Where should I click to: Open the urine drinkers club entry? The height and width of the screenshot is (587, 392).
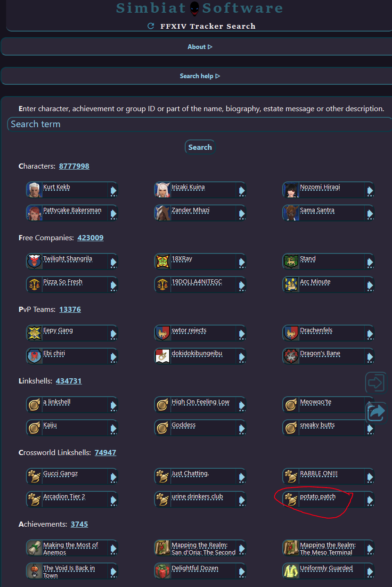(x=197, y=497)
